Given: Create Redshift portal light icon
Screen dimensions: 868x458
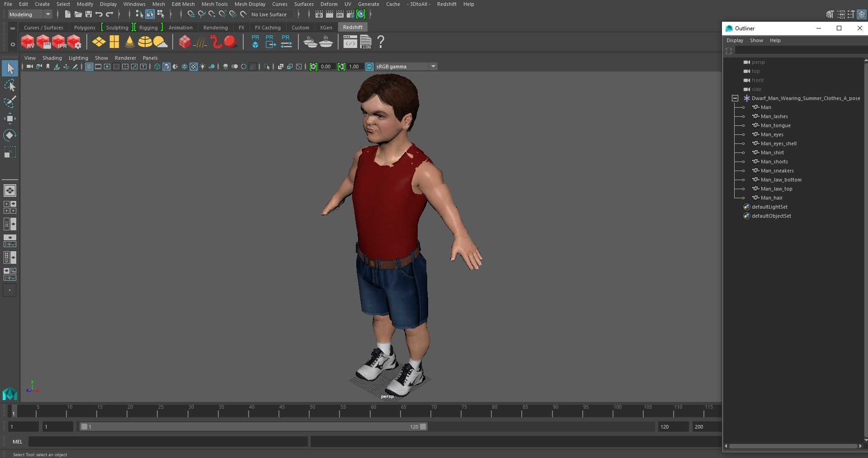Looking at the screenshot, I should pos(114,42).
